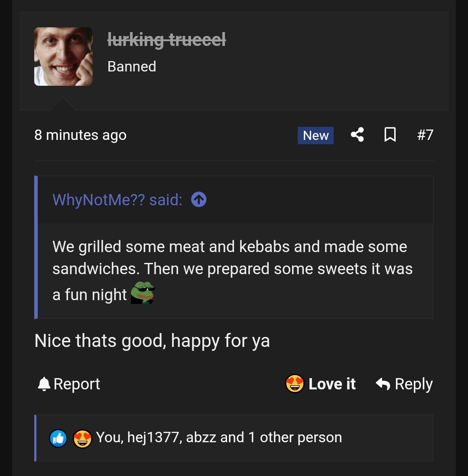The image size is (468, 476).
Task: Open lurking truecel's profile via username
Action: [x=167, y=40]
